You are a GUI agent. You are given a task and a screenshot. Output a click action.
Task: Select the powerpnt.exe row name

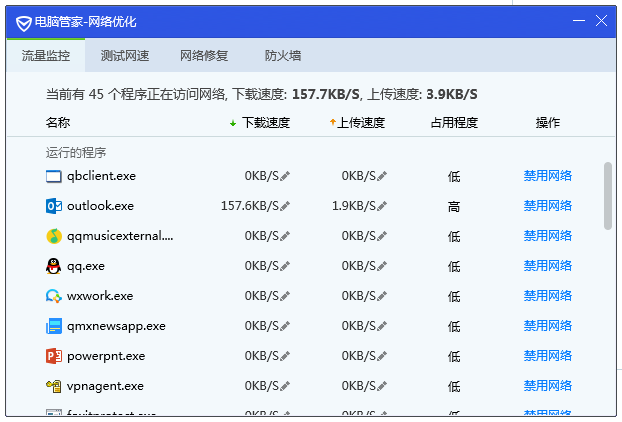[106, 356]
